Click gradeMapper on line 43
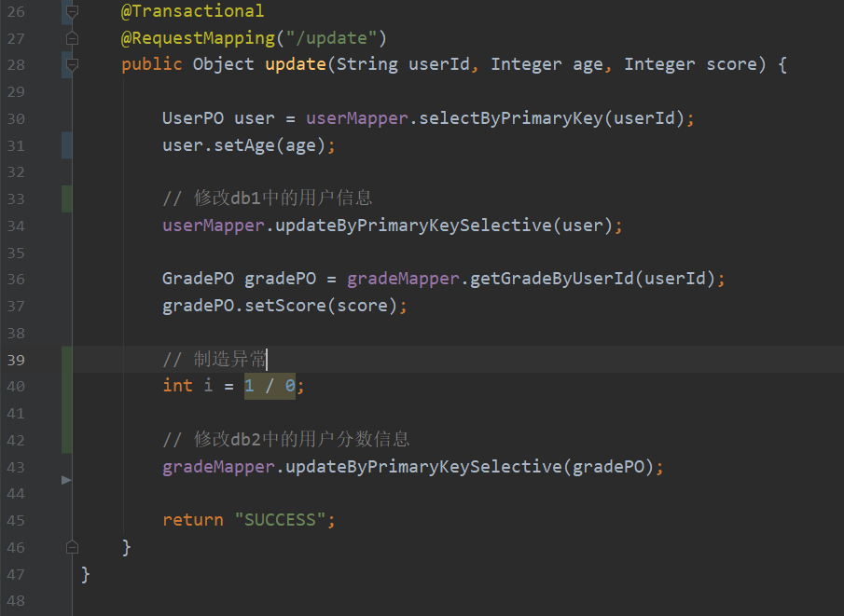Screen dimensions: 844x616 coord(218,467)
